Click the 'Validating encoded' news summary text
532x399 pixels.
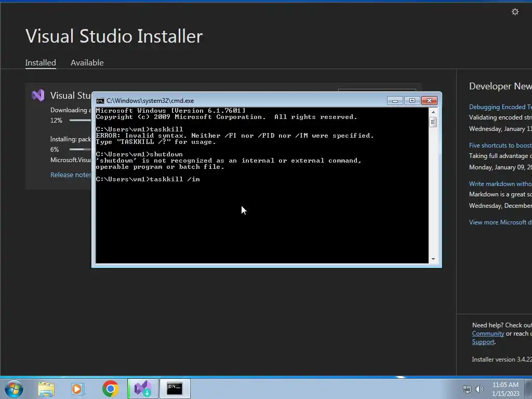click(500, 117)
